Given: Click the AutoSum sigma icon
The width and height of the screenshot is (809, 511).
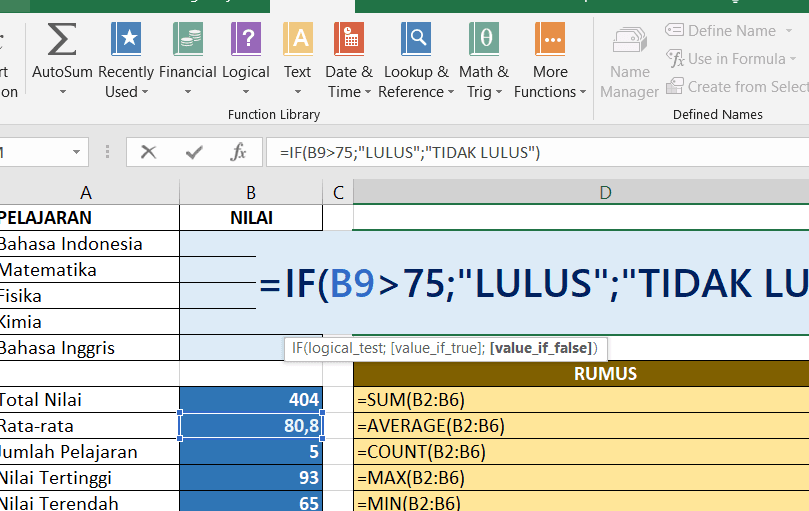Looking at the screenshot, I should click(62, 39).
